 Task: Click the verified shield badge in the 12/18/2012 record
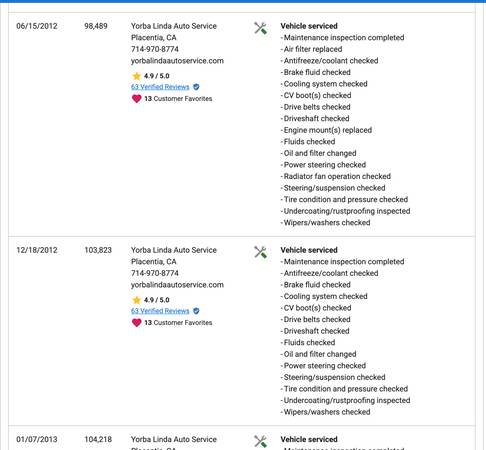[196, 311]
